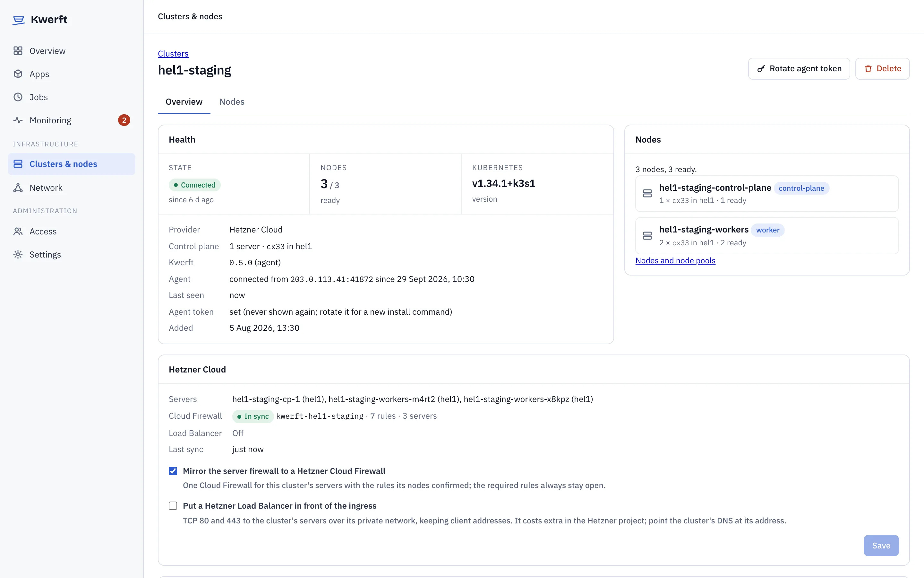The image size is (924, 578).
Task: Open Overview via its grid icon
Action: pos(18,51)
